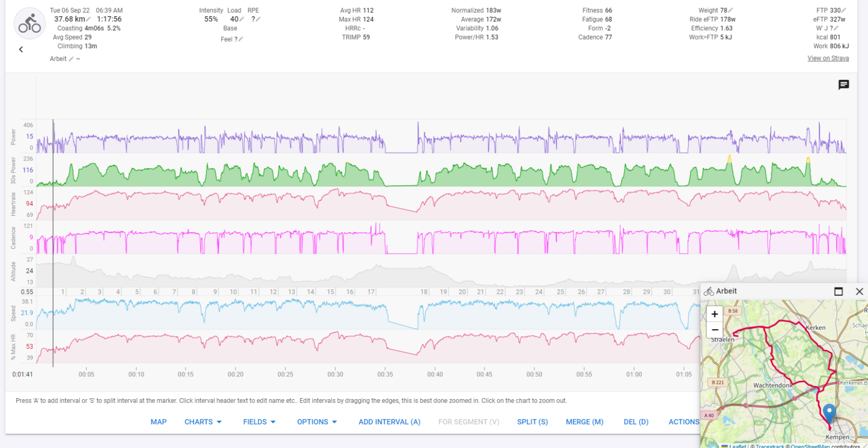Open the OPTIONS dropdown
This screenshot has width=868, height=448.
pos(317,422)
